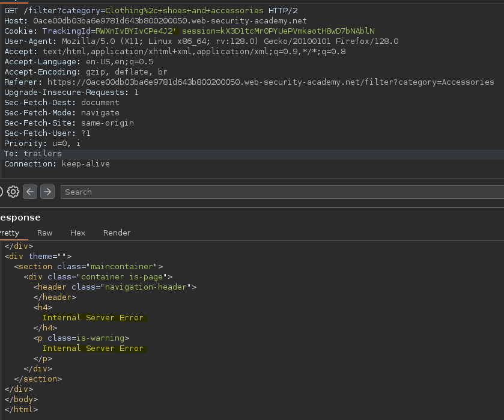Click the div class="container is-page" line
Viewport: 504px width, 420px height.
(98, 277)
